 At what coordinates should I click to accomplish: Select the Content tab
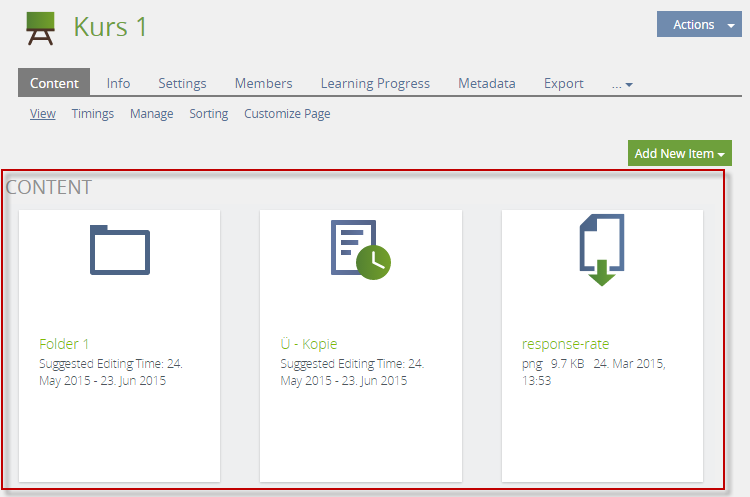click(x=54, y=84)
